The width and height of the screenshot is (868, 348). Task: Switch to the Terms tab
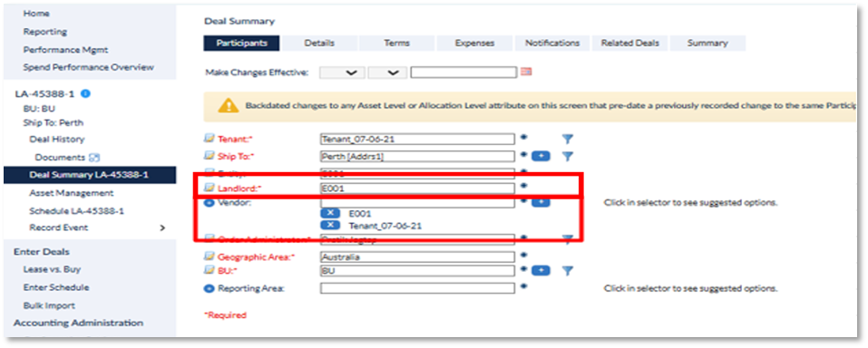tap(397, 43)
